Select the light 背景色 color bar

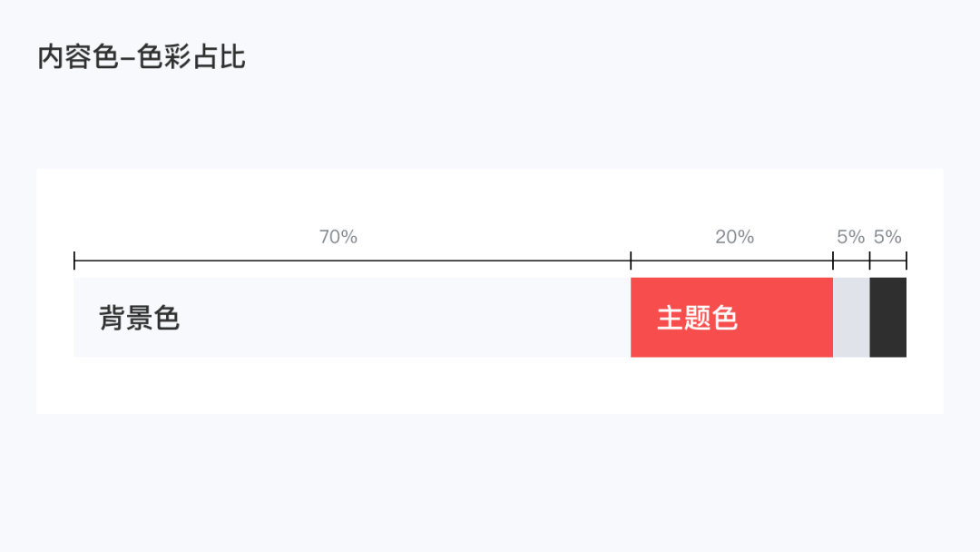tap(352, 318)
